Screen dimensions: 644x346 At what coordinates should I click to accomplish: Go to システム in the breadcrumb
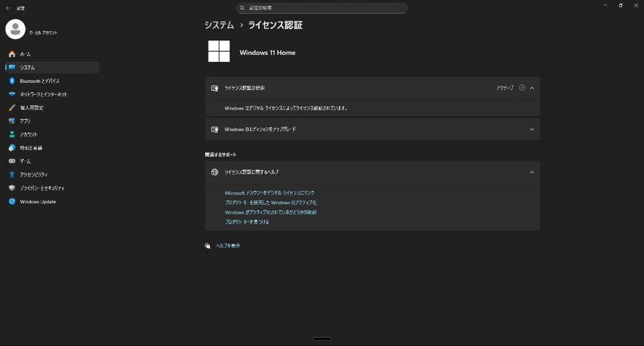pyautogui.click(x=219, y=25)
